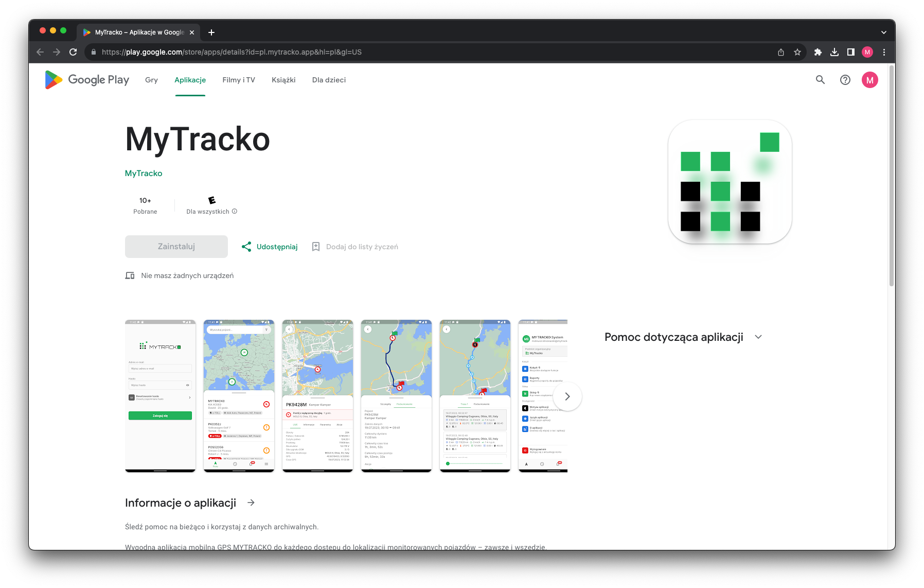Open the Europe map vehicle list screenshot
This screenshot has height=588, width=924.
239,396
